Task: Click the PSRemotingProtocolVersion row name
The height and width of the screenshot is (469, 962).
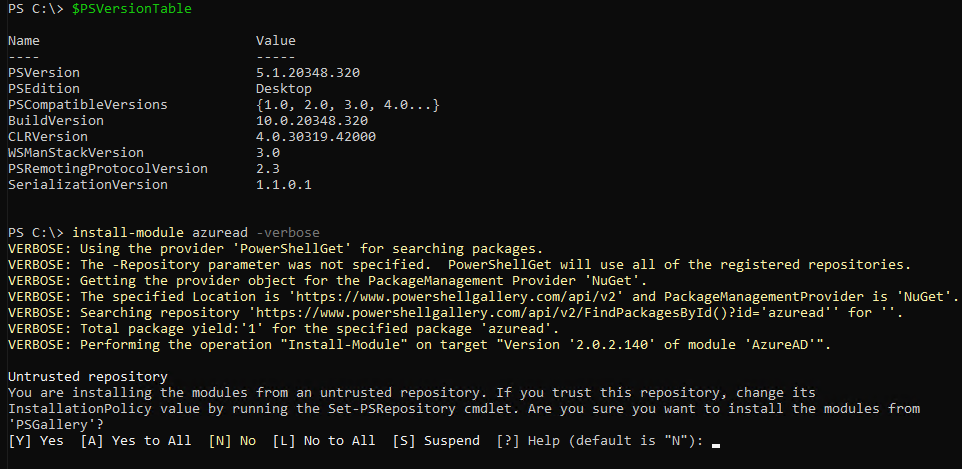Action: (x=108, y=169)
